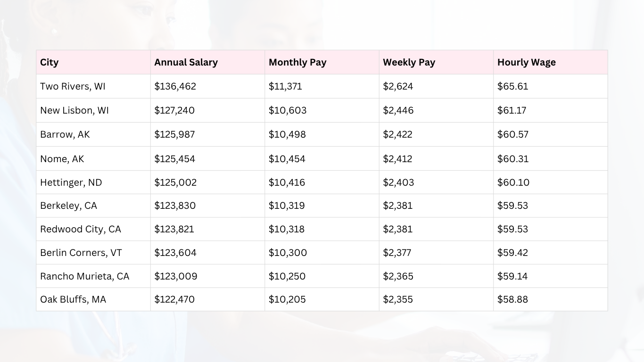Click the Nome, AK city cell
This screenshot has height=362, width=644.
click(62, 159)
